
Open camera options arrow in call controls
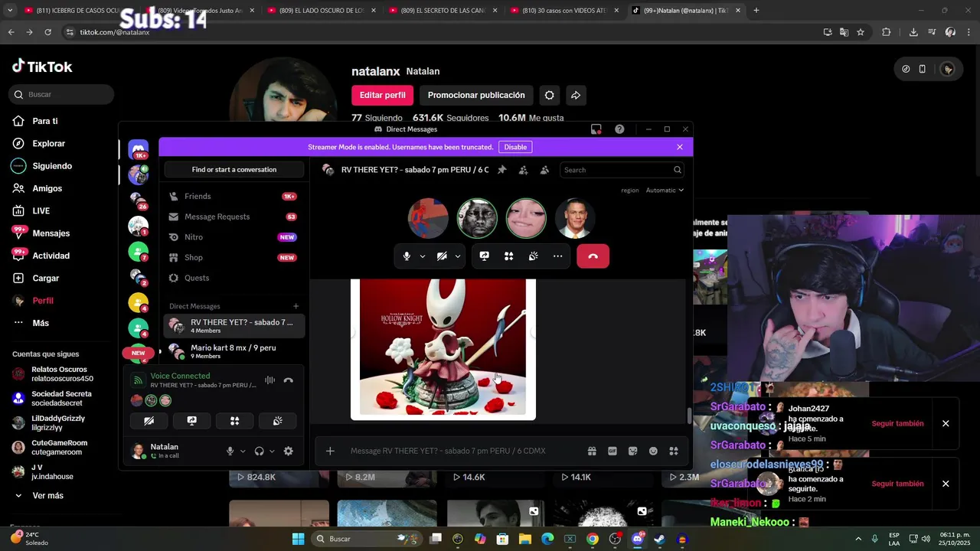coord(458,256)
